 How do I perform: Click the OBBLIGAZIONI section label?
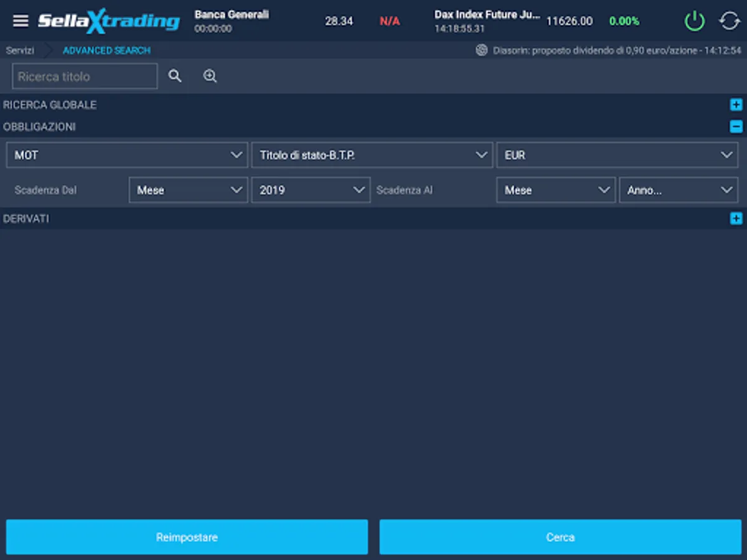click(x=39, y=127)
